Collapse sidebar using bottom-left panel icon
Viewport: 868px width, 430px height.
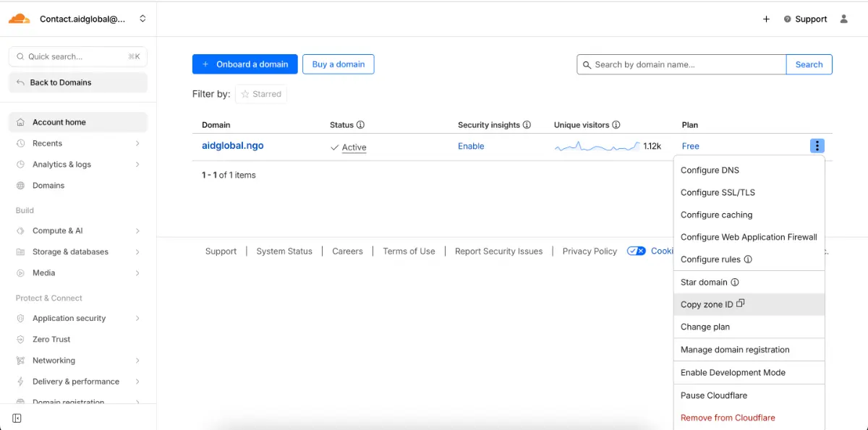click(17, 418)
